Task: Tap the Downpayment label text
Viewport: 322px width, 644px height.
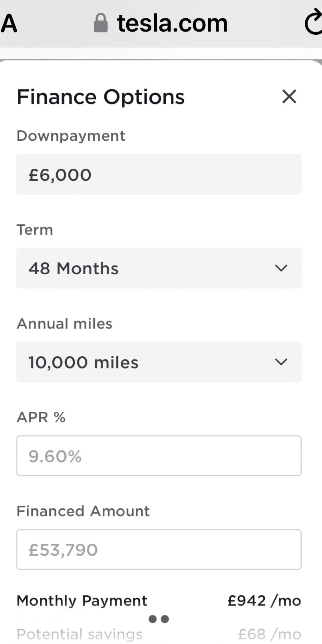Action: (71, 136)
